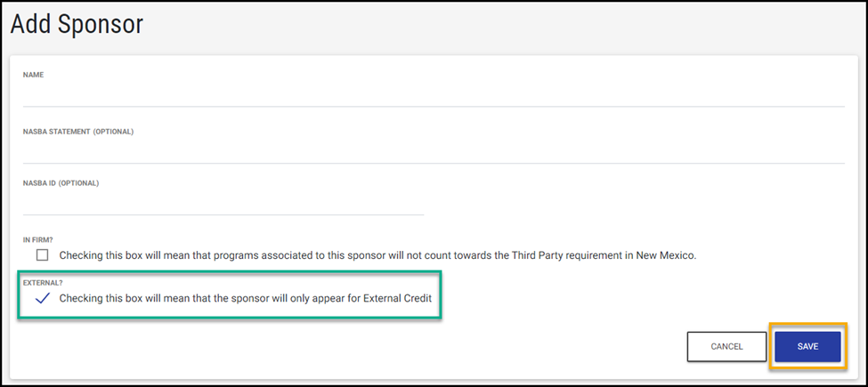Select the NASBA STATEMENT (OPTIONAL) label
The width and height of the screenshot is (868, 387).
pyautogui.click(x=78, y=132)
